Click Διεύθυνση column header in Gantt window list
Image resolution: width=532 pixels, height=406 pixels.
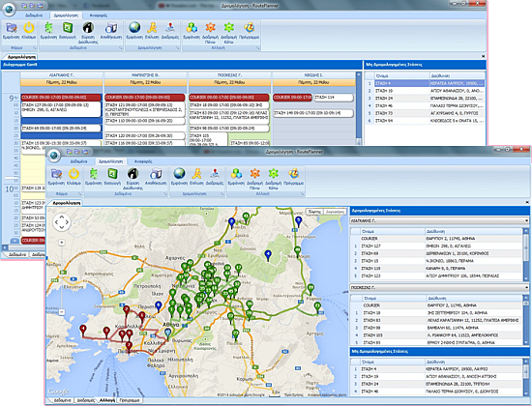457,75
